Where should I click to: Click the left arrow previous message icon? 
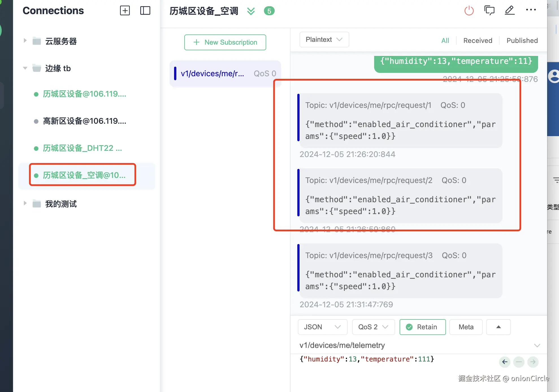click(x=504, y=362)
